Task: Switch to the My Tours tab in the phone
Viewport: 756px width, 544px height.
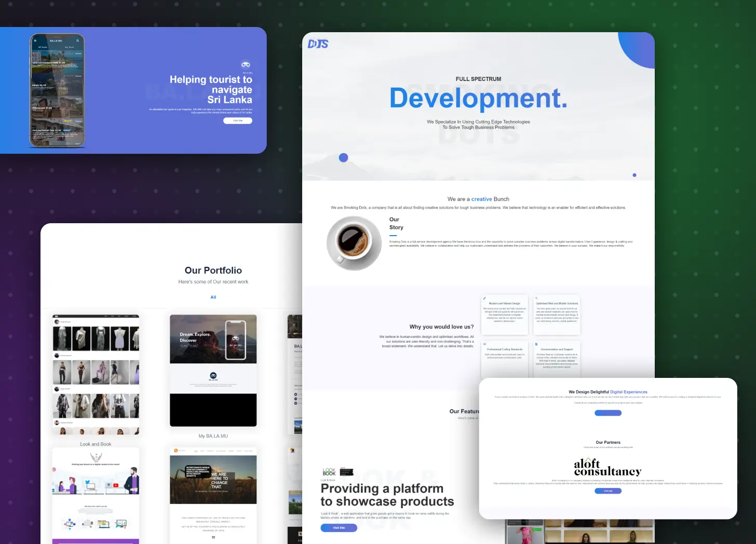Action: coord(69,47)
